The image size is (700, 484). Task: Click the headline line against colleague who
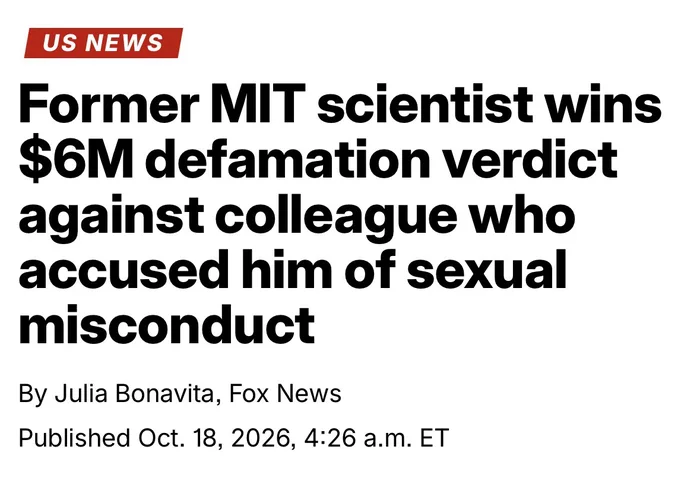click(x=297, y=218)
